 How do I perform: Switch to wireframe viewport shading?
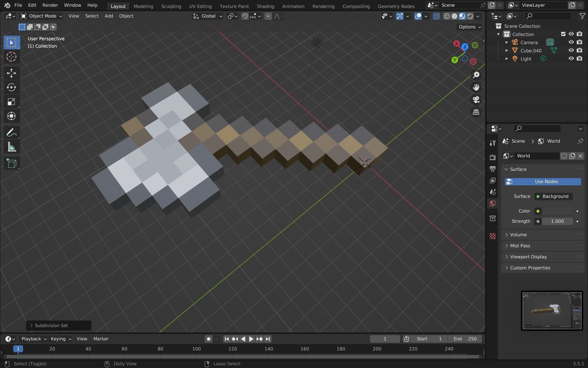click(447, 16)
